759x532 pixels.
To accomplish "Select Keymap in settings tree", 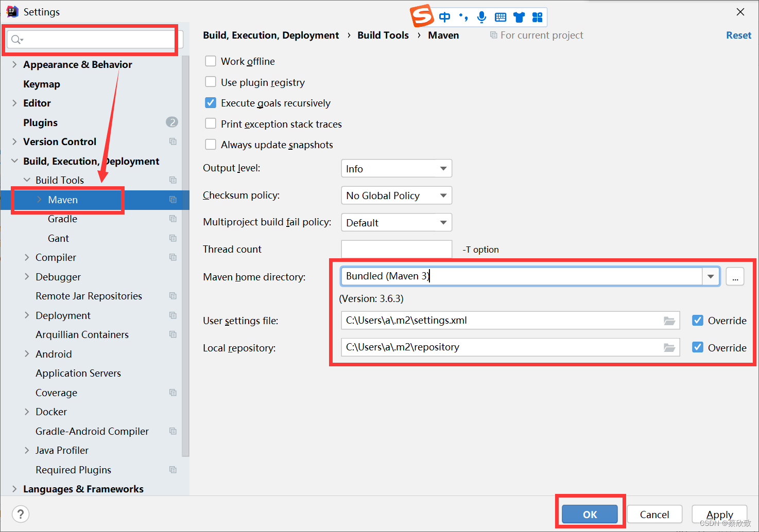I will [42, 84].
